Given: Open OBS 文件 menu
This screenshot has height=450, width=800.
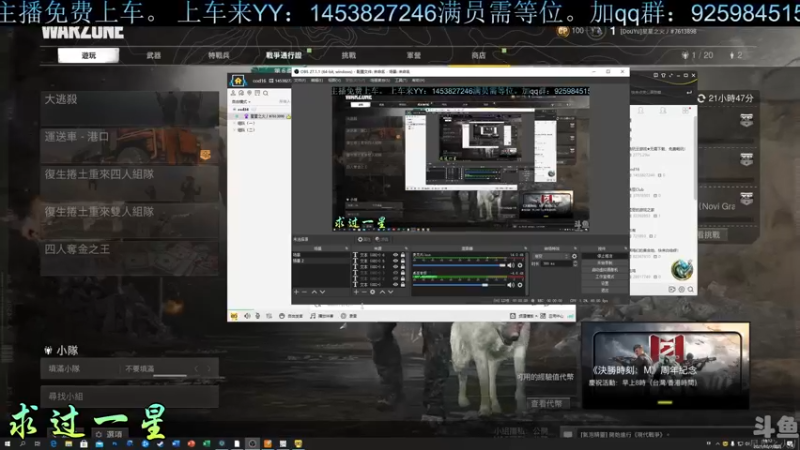Looking at the screenshot, I should [302, 80].
